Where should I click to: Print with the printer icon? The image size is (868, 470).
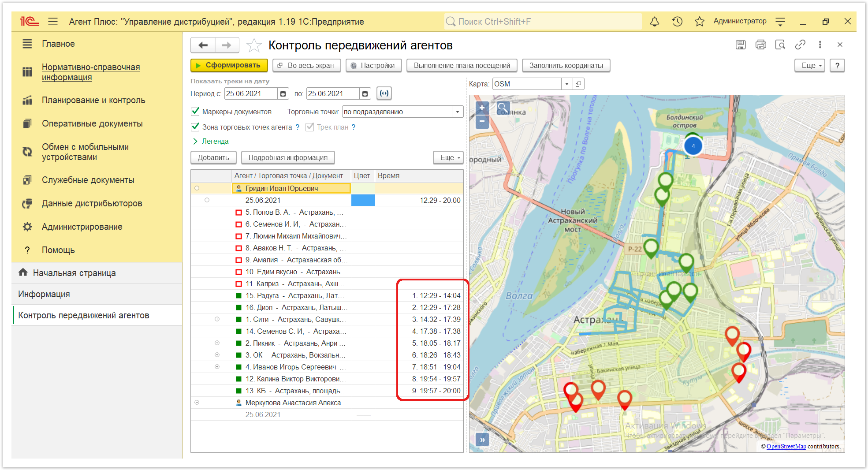tap(760, 45)
